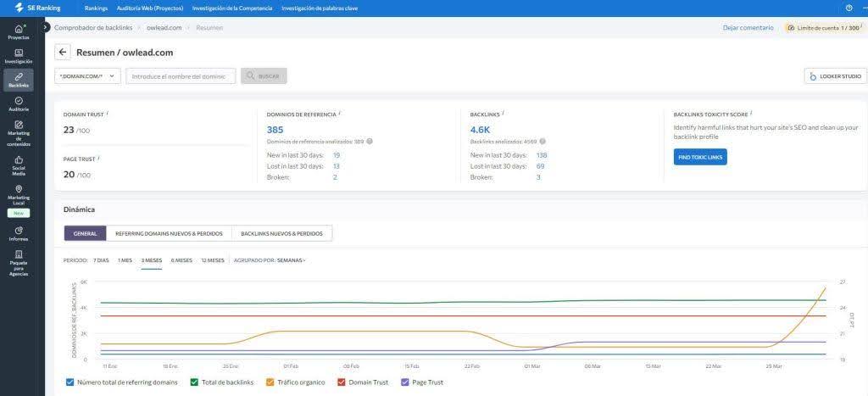Image resolution: width=868 pixels, height=396 pixels.
Task: Click the Backlinks Toxicity Score info icon
Action: tap(751, 113)
